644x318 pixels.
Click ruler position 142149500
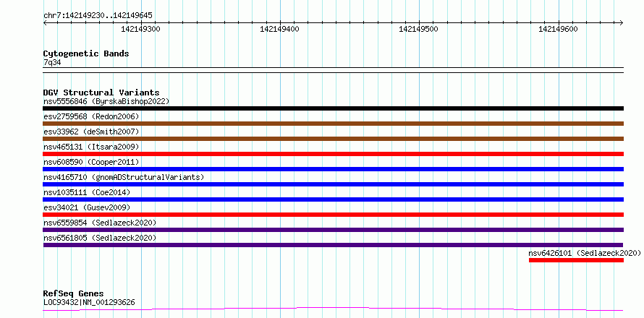[418, 29]
